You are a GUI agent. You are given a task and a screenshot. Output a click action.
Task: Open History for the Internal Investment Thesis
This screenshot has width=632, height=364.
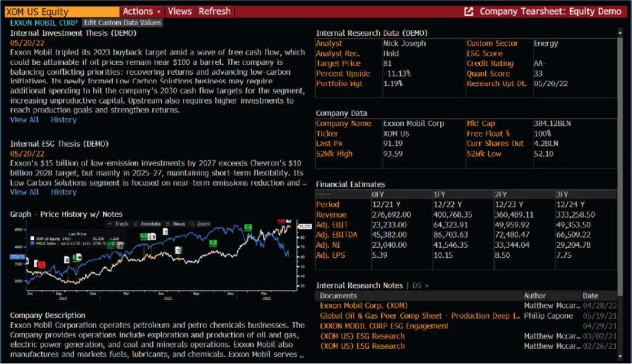pos(63,119)
